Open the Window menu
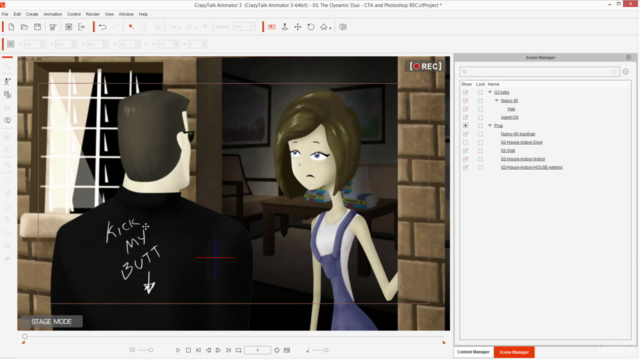Screen dimensions: 640x360 tap(126, 14)
